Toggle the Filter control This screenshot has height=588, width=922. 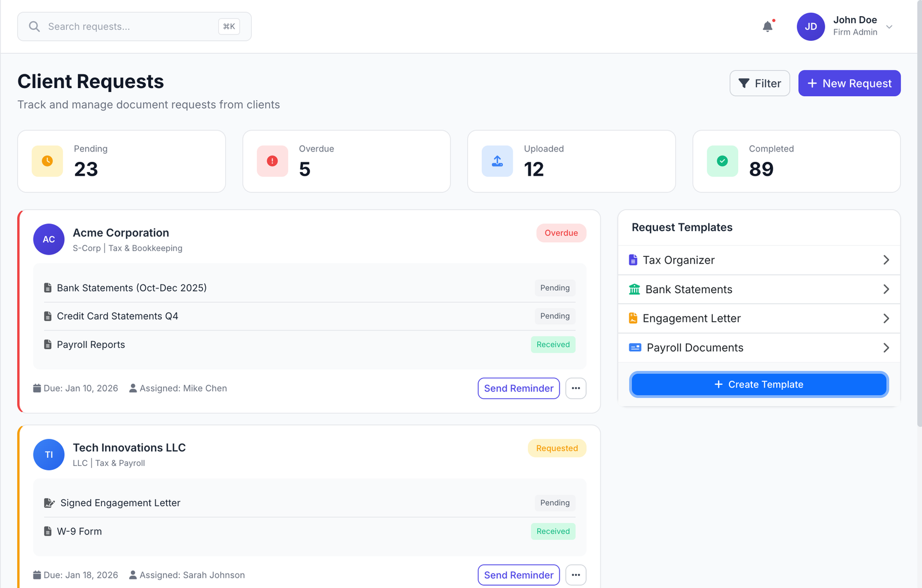[x=759, y=83]
